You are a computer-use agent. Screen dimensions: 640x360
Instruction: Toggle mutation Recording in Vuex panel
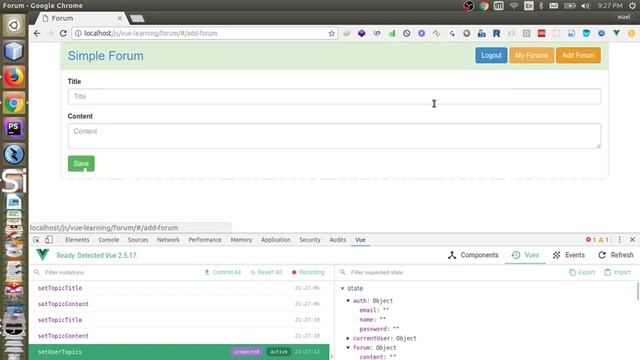[308, 272]
